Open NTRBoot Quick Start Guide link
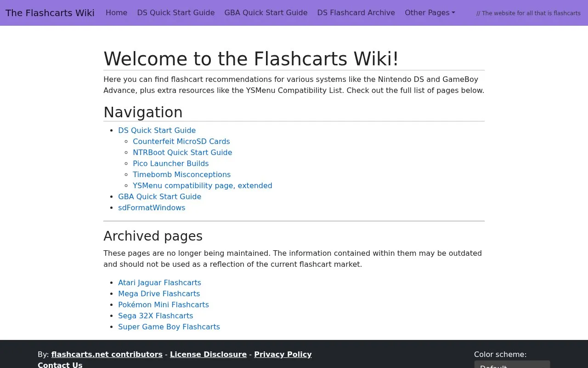588x368 pixels. click(182, 152)
